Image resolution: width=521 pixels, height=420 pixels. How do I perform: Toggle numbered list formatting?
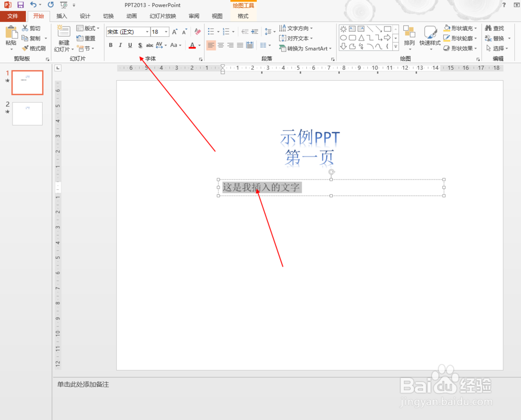click(226, 31)
